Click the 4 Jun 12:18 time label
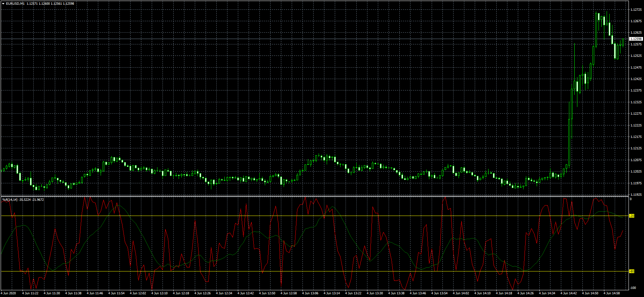 pos(181,293)
